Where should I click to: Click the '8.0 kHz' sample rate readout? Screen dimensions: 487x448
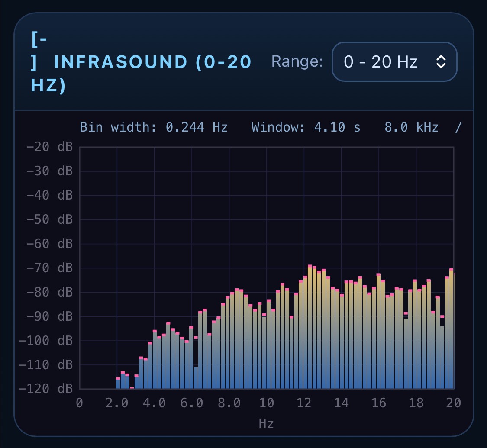click(412, 127)
